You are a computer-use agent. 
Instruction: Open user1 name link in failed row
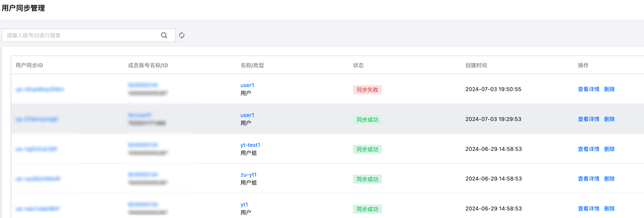pyautogui.click(x=247, y=85)
